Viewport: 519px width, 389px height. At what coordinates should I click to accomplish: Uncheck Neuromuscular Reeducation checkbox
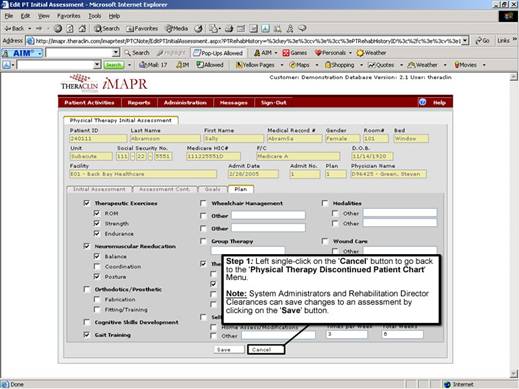[x=87, y=246]
